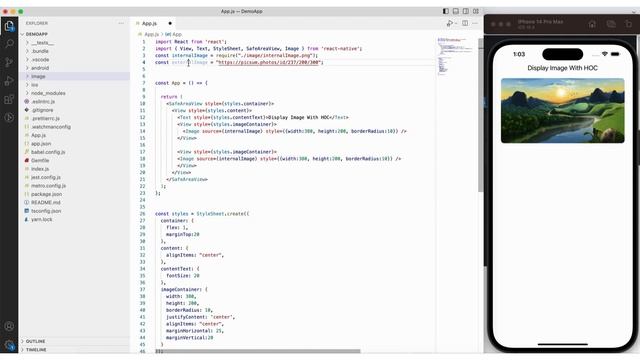
Task: Expand the .bundle folder
Action: coord(40,51)
